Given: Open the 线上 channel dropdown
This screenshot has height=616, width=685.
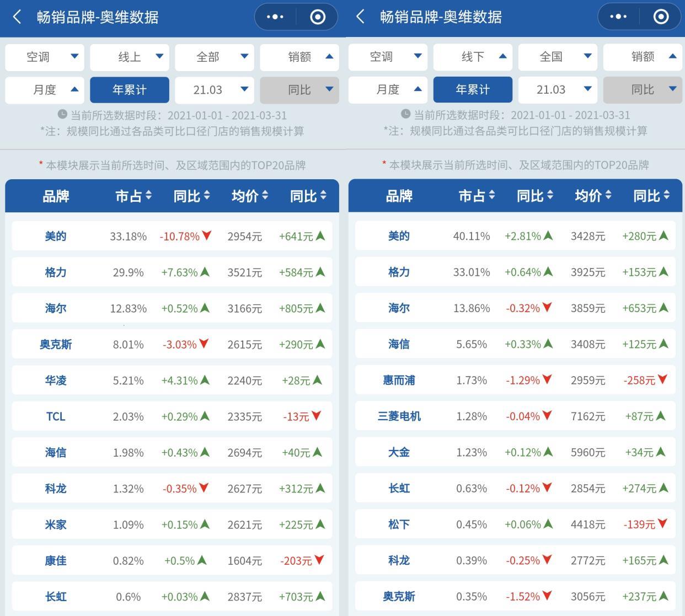Looking at the screenshot, I should coord(130,57).
